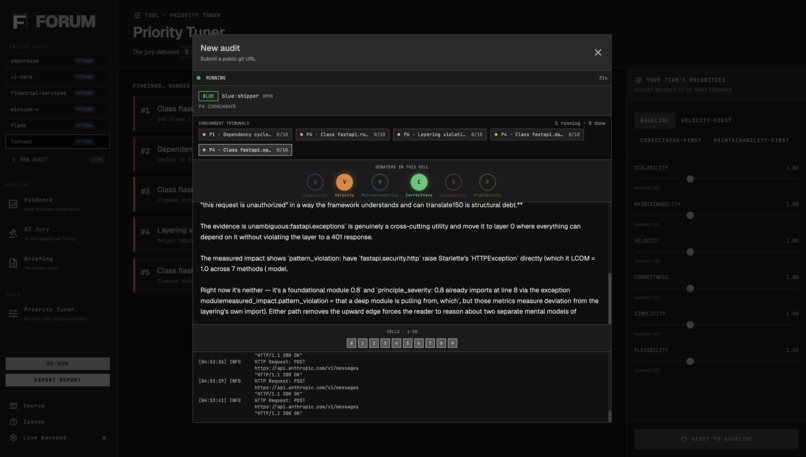Open the AI Jury gavel icon
Screen dimensions: 806x457
tap(13, 233)
